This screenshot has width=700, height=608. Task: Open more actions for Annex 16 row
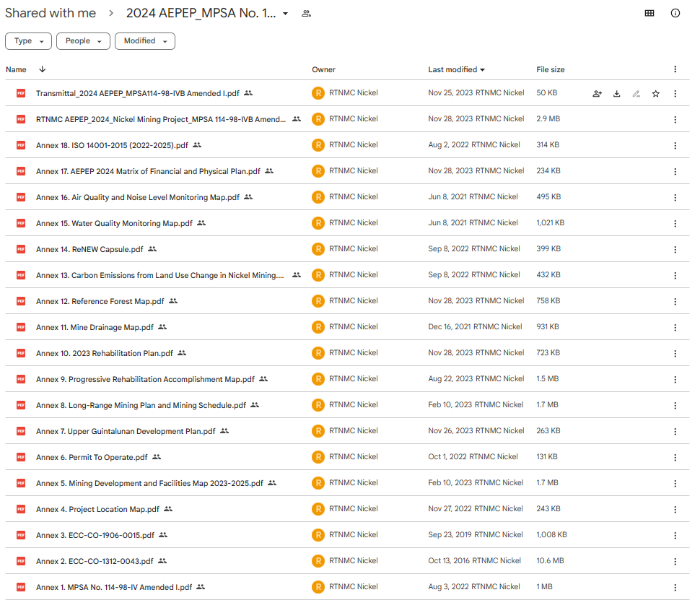(x=675, y=197)
